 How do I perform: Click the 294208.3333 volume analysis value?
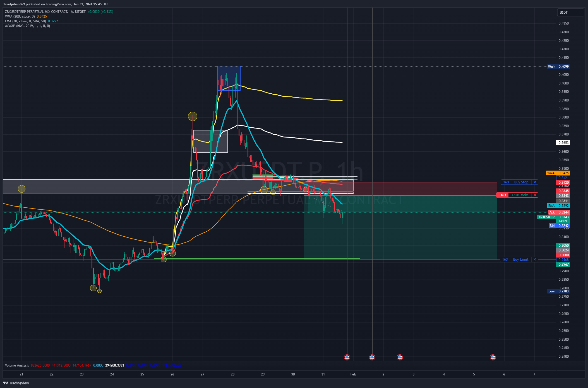tap(115, 365)
